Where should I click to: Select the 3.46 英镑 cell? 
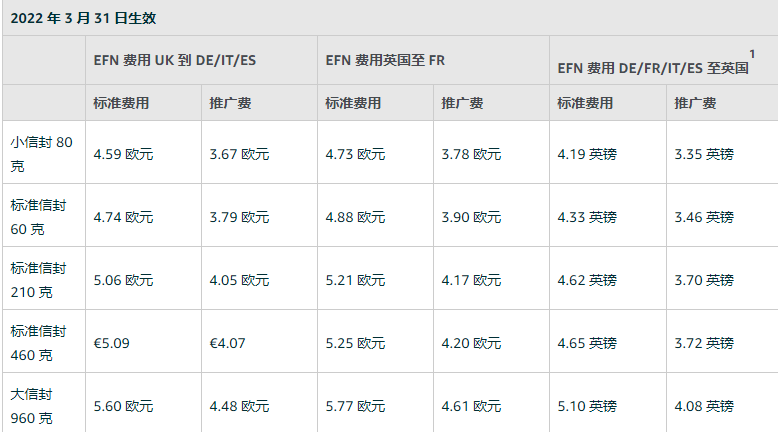[x=704, y=217]
